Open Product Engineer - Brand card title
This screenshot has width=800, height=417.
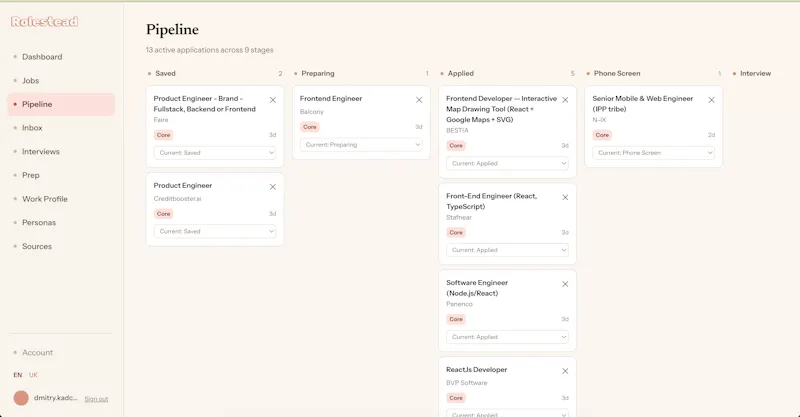point(205,104)
